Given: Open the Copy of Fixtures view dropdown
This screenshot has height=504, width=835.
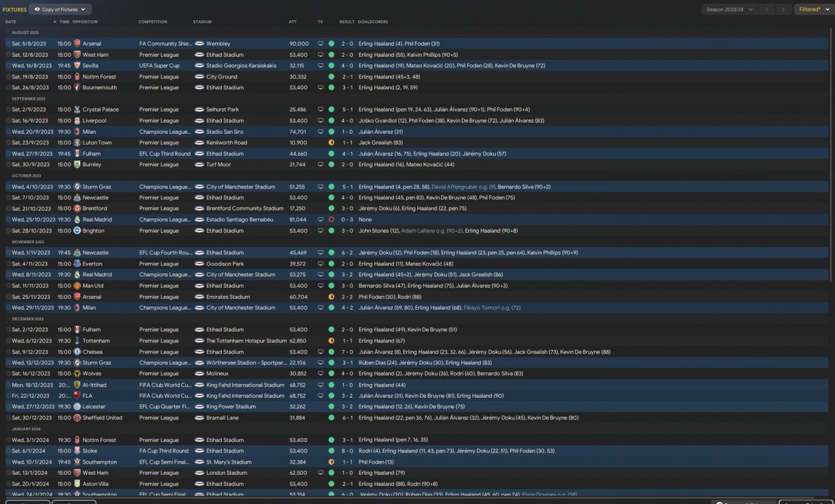Looking at the screenshot, I should coord(60,10).
